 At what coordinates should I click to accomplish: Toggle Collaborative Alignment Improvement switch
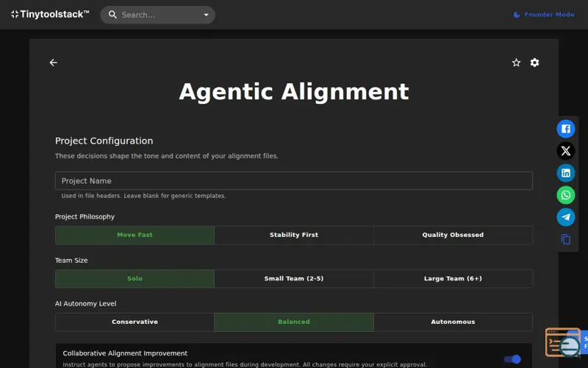(512, 359)
